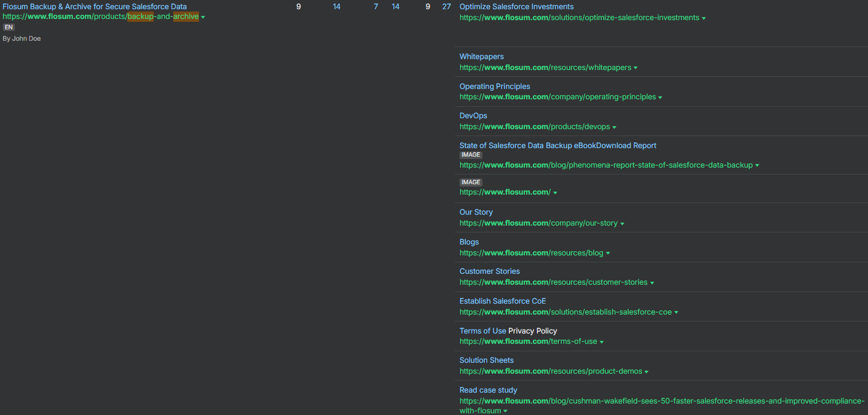
Task: Open the resources/blog URL
Action: click(531, 253)
